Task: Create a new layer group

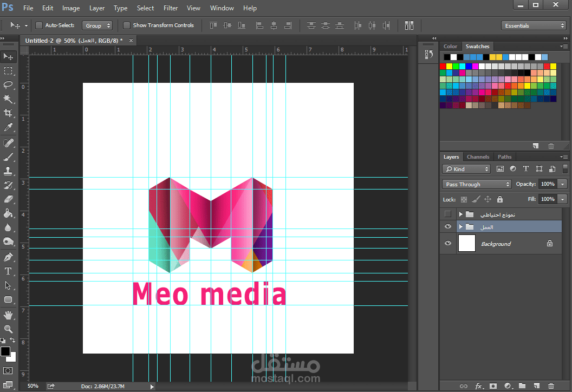Action: [522, 386]
